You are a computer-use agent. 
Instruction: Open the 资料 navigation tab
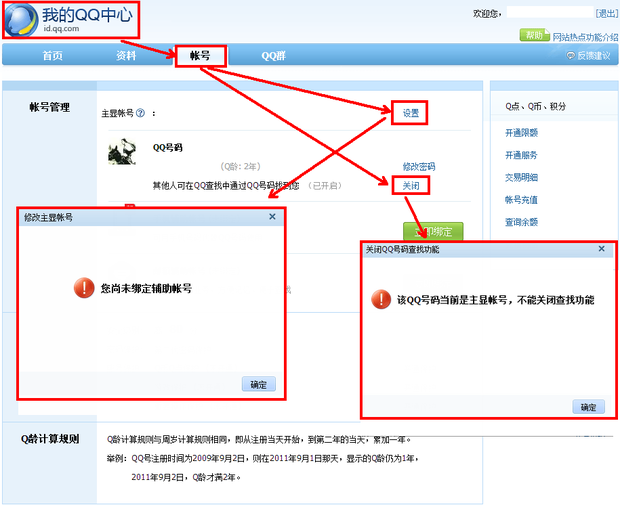pos(126,56)
